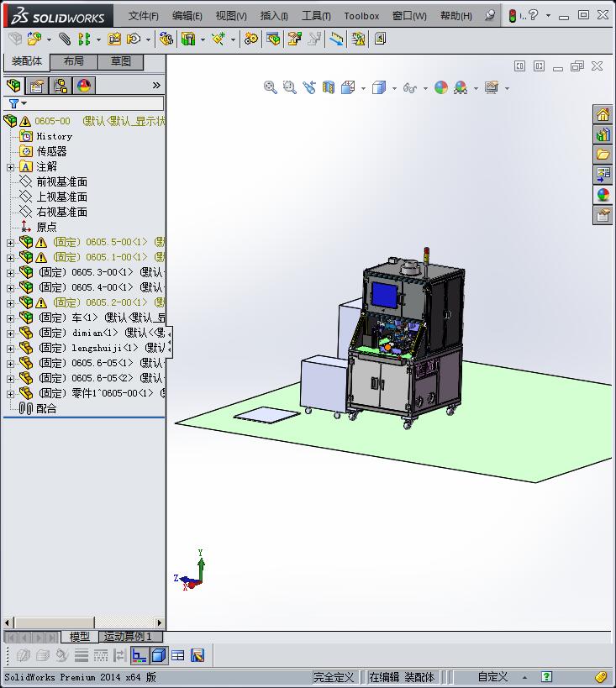Open Appearances ball icon in right task pane
616x688 pixels.
(603, 194)
